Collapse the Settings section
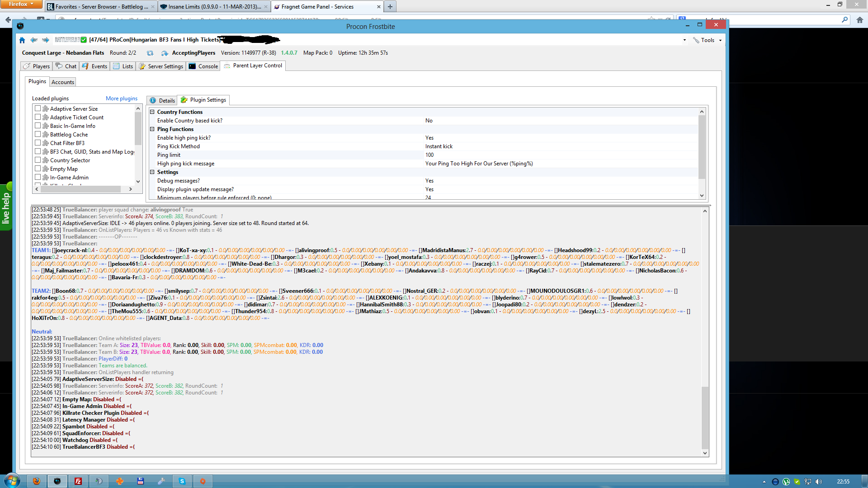 pyautogui.click(x=152, y=172)
